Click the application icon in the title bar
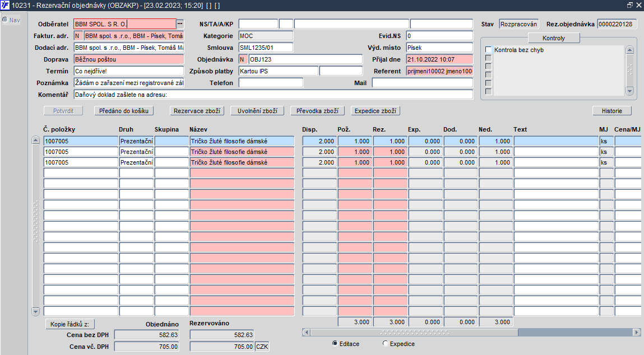Screen dimensions: 644x355 (5, 5)
